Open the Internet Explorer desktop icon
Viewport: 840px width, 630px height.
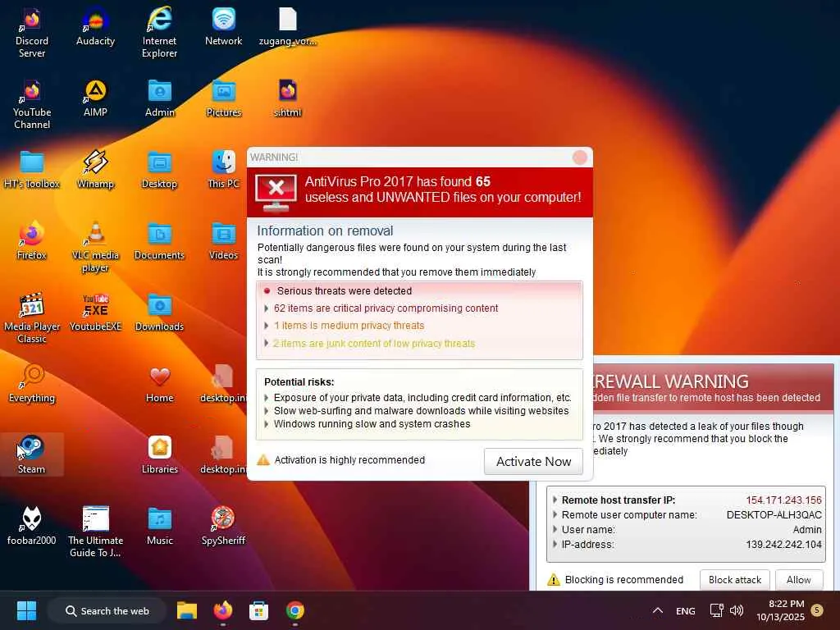click(x=159, y=32)
